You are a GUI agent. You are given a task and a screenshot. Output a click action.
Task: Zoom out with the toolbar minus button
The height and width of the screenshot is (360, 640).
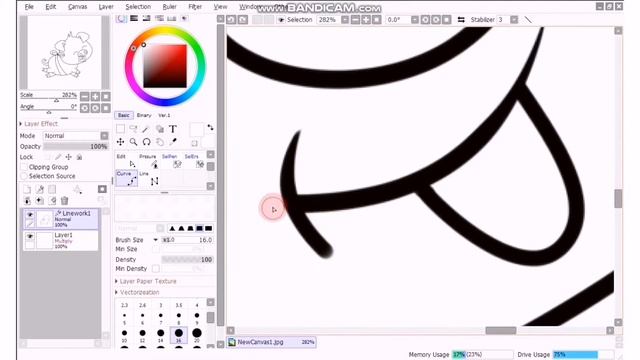pyautogui.click(x=356, y=20)
